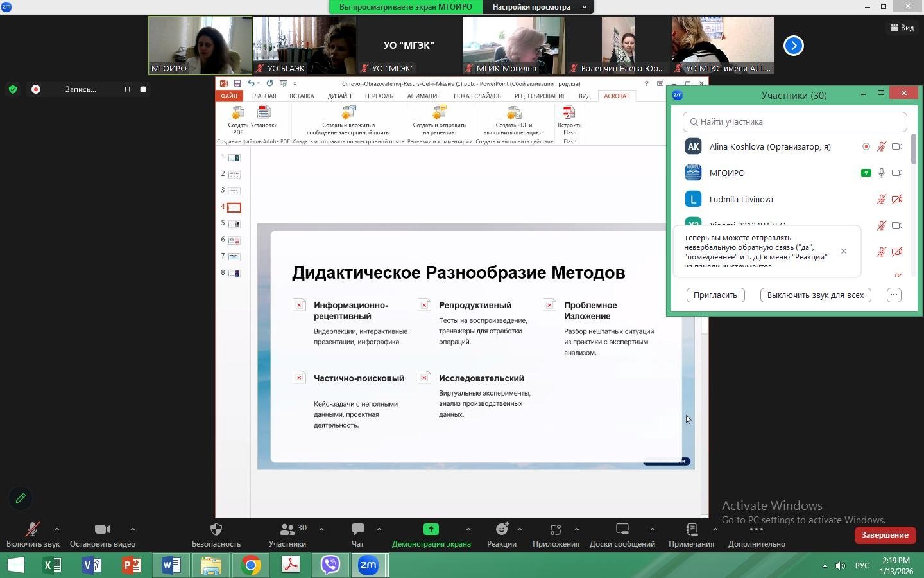Open the Вид layout menu
The width and height of the screenshot is (924, 578).
click(902, 28)
